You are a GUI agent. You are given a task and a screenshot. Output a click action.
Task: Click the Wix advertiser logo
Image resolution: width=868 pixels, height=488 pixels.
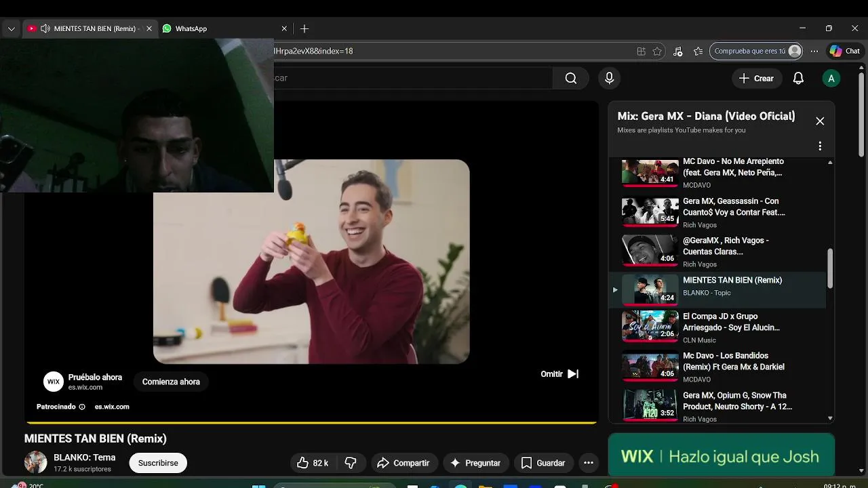click(54, 382)
